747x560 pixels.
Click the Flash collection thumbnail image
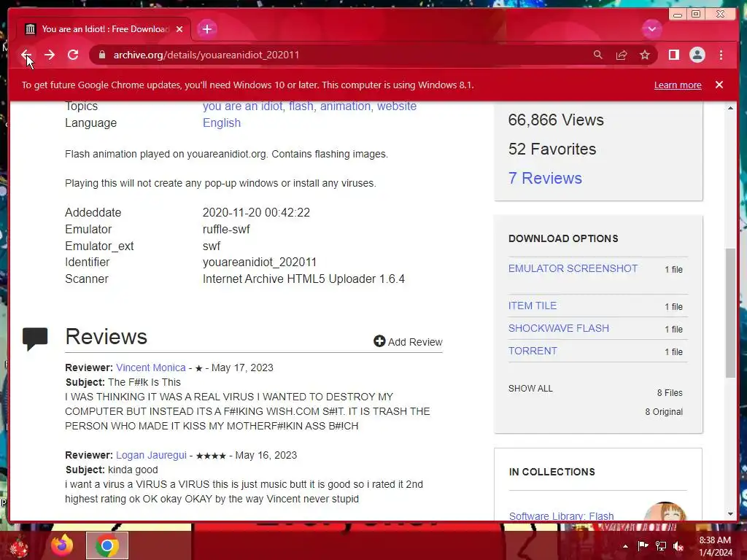665,512
